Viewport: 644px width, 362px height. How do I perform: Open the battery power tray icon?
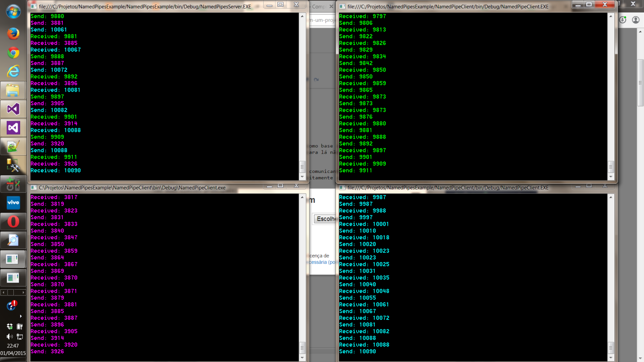pos(19,327)
